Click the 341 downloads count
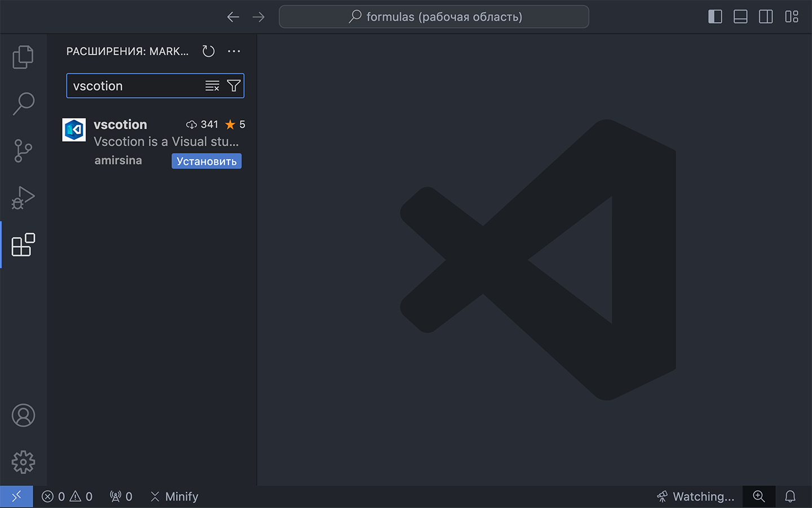The width and height of the screenshot is (812, 508). 202,124
